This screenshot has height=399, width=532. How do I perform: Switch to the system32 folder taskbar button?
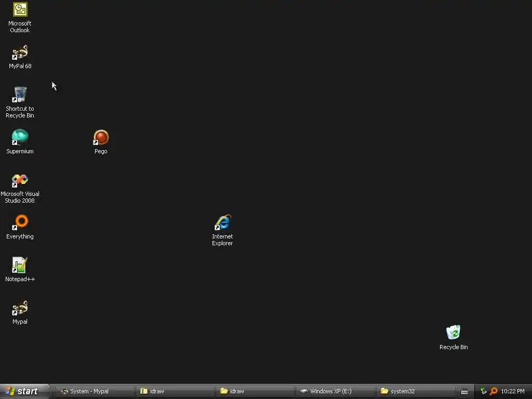[x=414, y=391]
